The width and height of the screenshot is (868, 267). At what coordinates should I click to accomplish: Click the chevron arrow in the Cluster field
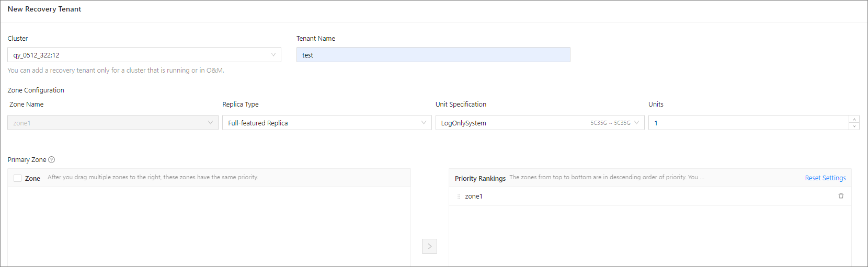click(273, 55)
